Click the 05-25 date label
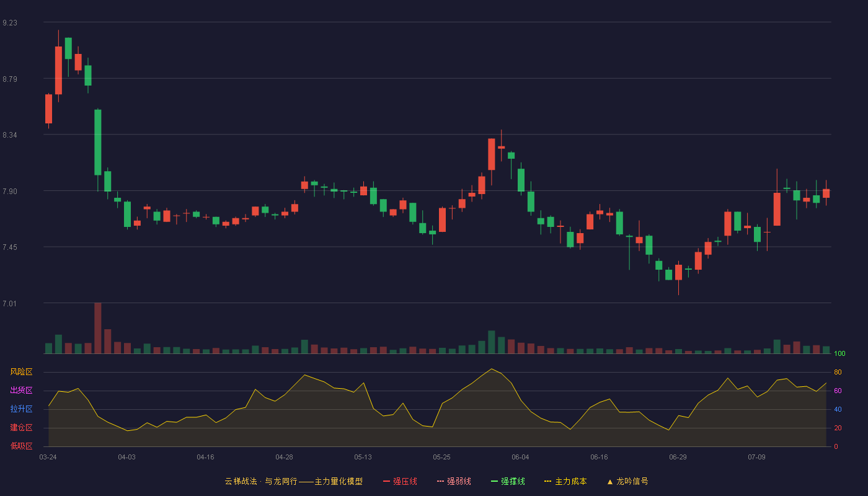Screen dimensions: 868x496 [x=441, y=457]
